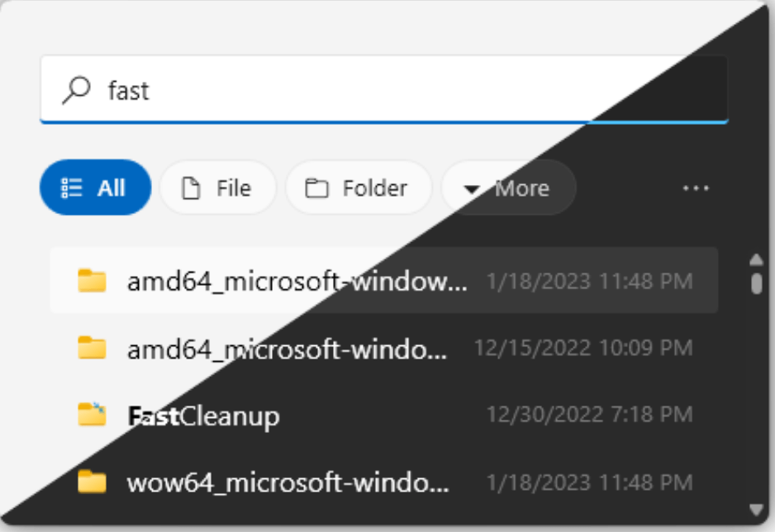Click the wow64_microsoft-windo folder icon
The height and width of the screenshot is (532, 775).
tap(92, 482)
